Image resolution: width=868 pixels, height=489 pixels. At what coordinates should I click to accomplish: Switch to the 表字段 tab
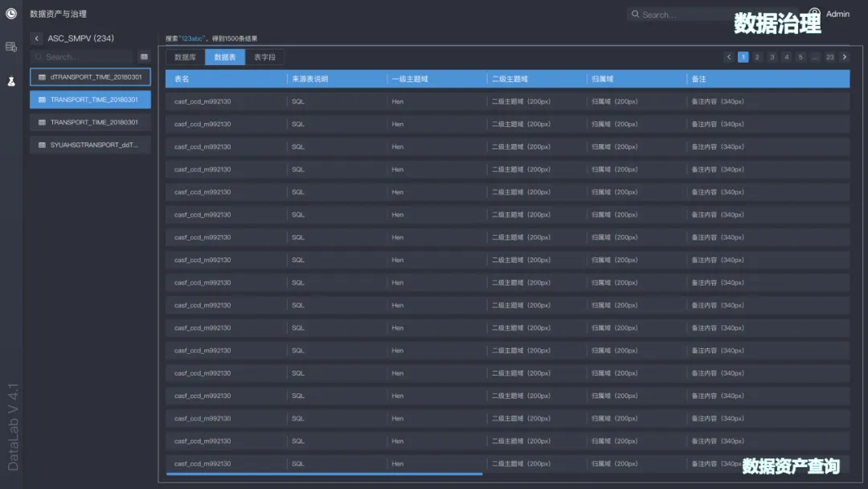[264, 57]
